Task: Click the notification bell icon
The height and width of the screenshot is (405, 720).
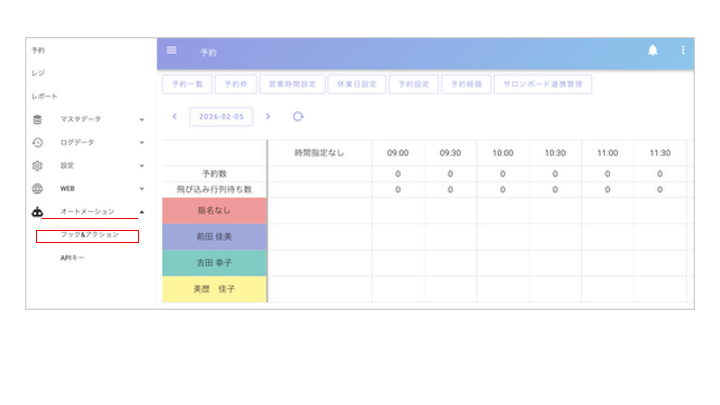Action: click(653, 51)
